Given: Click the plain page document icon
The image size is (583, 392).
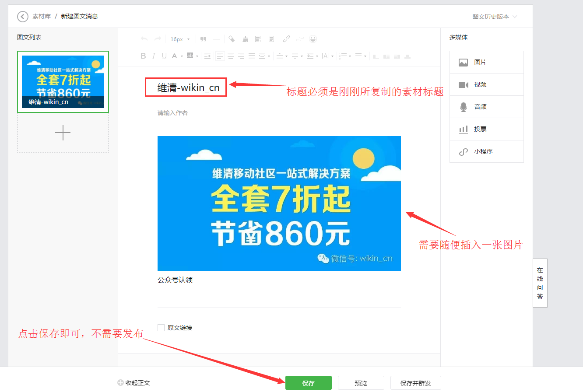Looking at the screenshot, I should pos(271,39).
